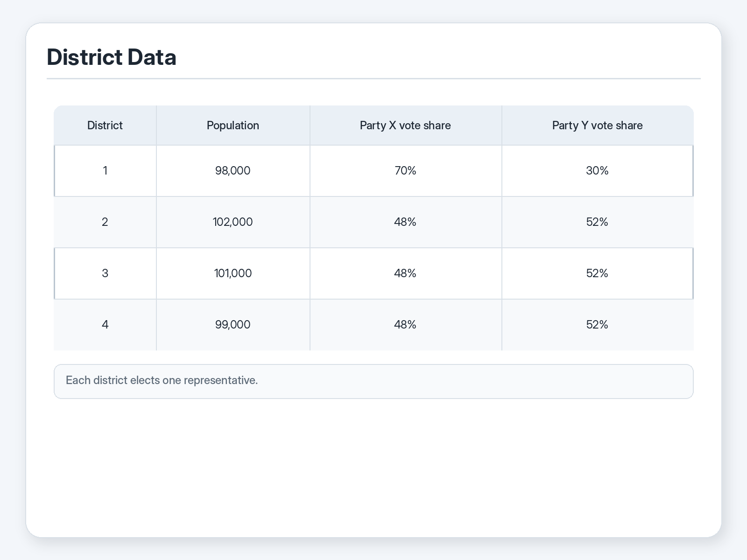Select Party X 48% in district 3 row
The height and width of the screenshot is (560, 747).
pyautogui.click(x=406, y=273)
